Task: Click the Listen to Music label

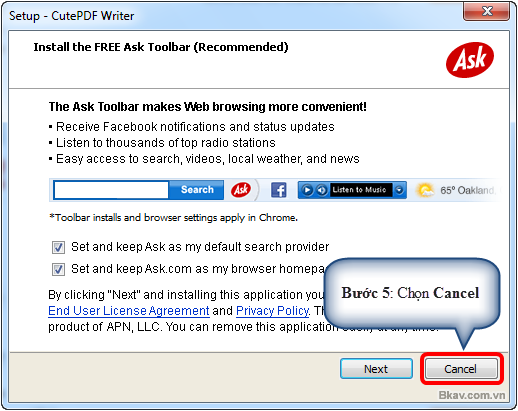Action: pos(360,190)
